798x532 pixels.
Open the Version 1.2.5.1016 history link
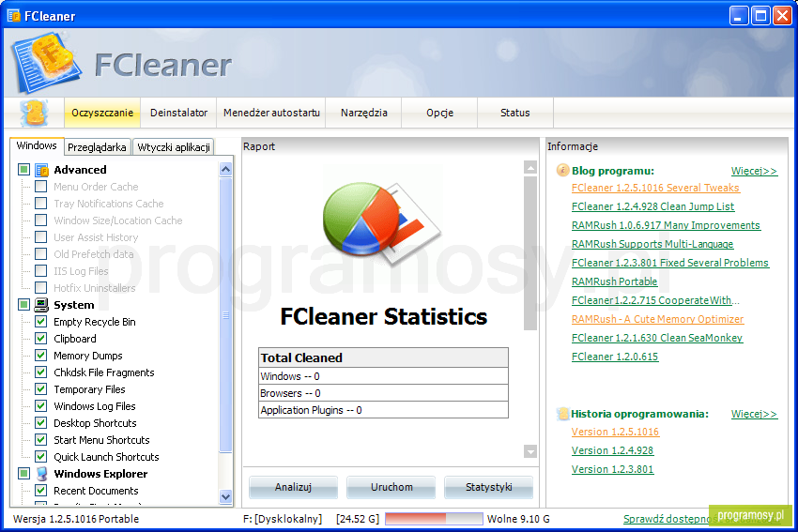pyautogui.click(x=615, y=432)
